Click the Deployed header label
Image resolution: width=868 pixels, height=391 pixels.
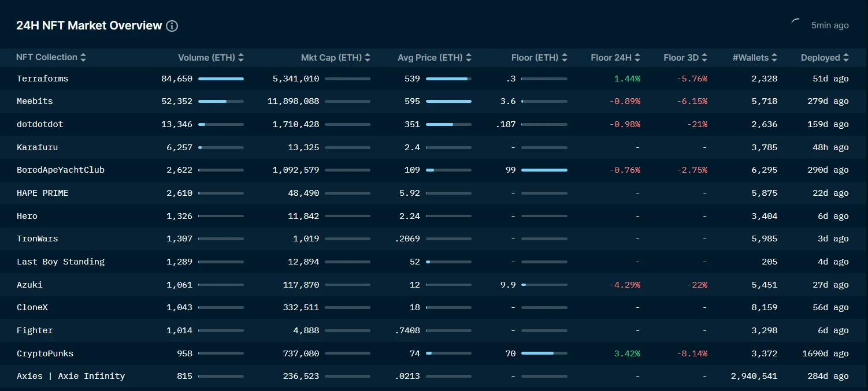tap(821, 58)
